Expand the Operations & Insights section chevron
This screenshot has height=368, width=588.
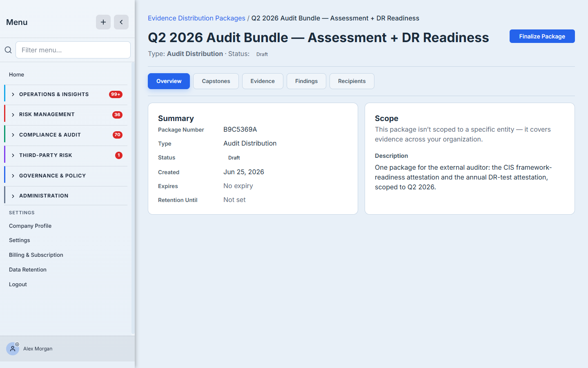coord(13,94)
